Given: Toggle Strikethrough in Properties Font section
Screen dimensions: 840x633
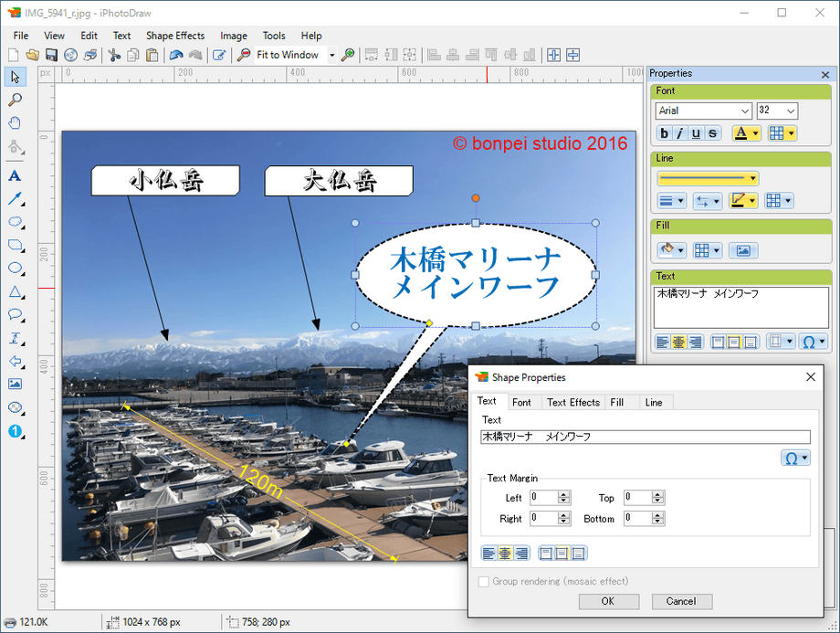Looking at the screenshot, I should [x=712, y=133].
